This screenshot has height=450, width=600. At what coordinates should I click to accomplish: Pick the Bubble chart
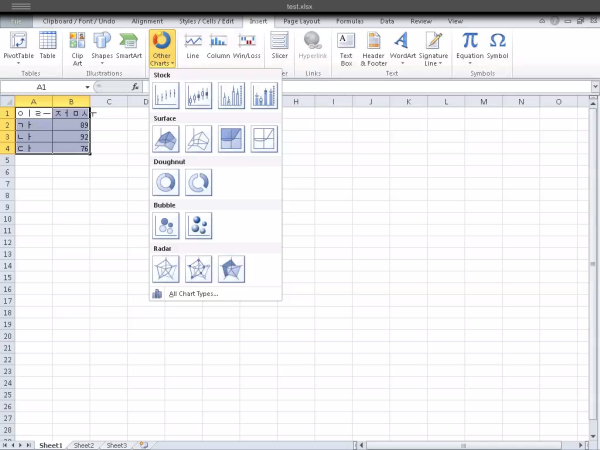[166, 226]
